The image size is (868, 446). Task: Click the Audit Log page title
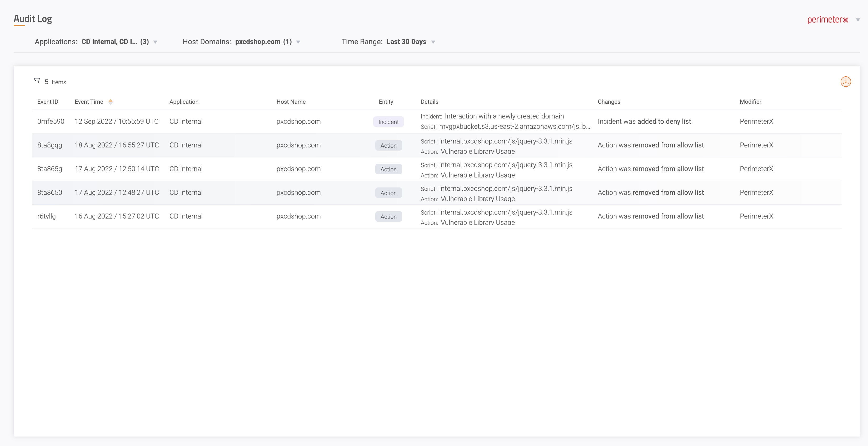[x=33, y=19]
